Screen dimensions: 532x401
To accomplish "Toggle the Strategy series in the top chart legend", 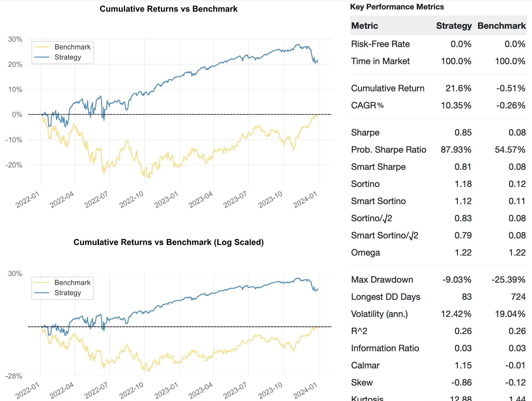I will 68,57.
